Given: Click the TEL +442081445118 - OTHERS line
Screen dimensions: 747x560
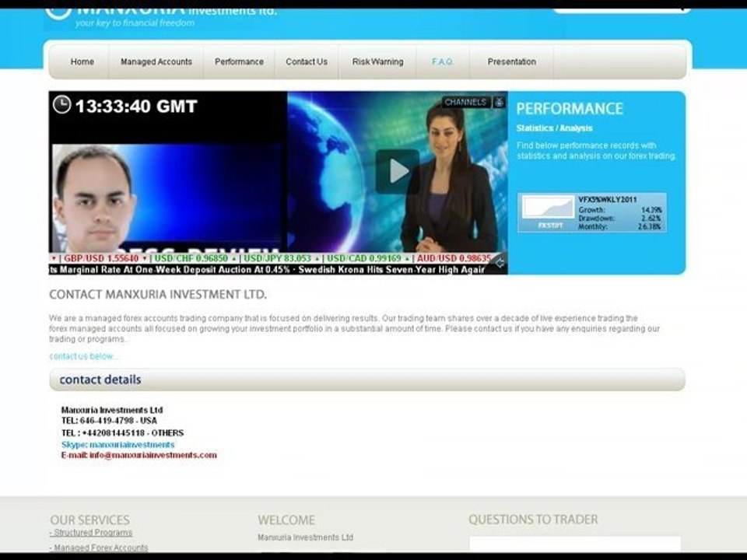Looking at the screenshot, I should tap(122, 433).
